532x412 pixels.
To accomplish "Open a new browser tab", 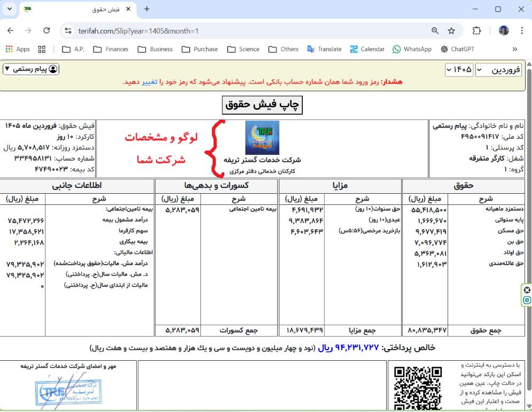I will (x=146, y=9).
